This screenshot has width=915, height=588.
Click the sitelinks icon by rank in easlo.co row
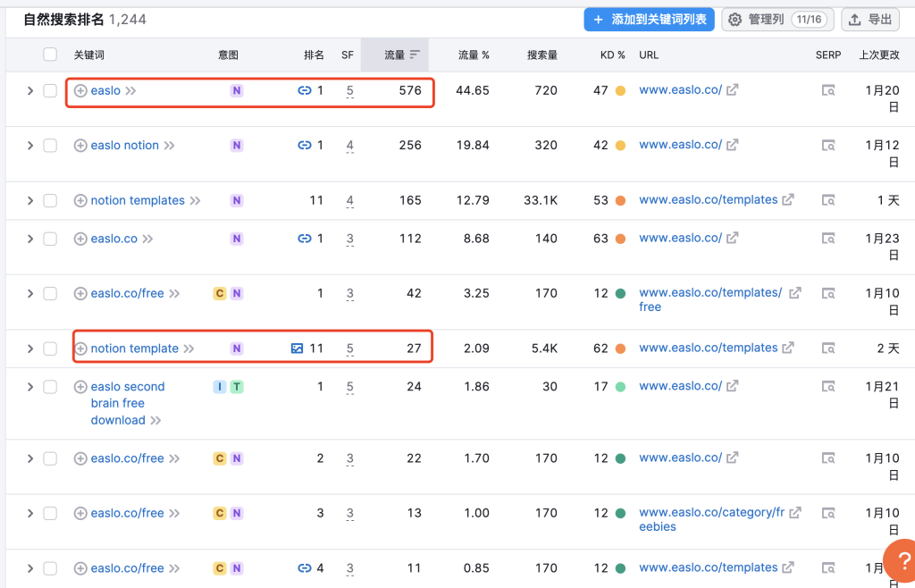click(x=305, y=239)
